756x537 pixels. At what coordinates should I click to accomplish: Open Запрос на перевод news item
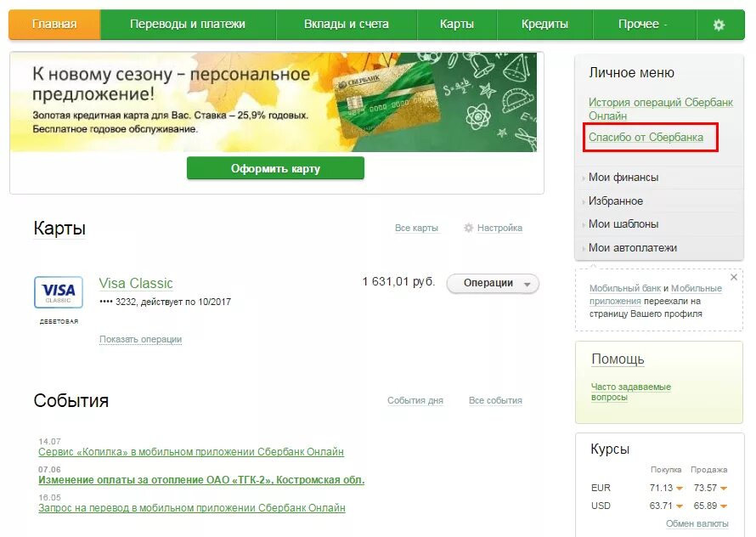[192, 508]
